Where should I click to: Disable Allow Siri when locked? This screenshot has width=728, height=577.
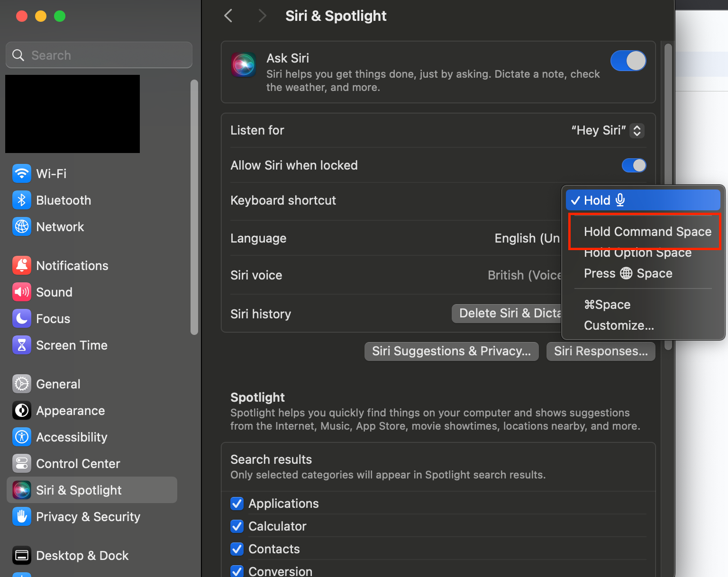[634, 165]
